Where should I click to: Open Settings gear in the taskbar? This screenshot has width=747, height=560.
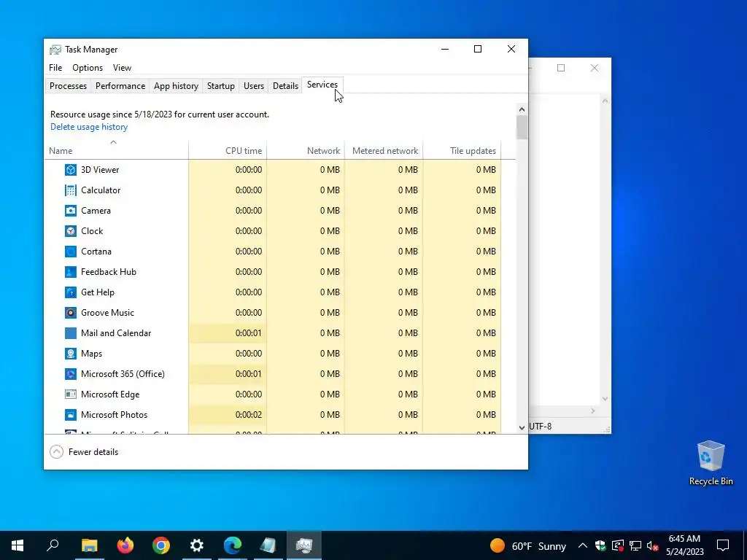(x=197, y=545)
